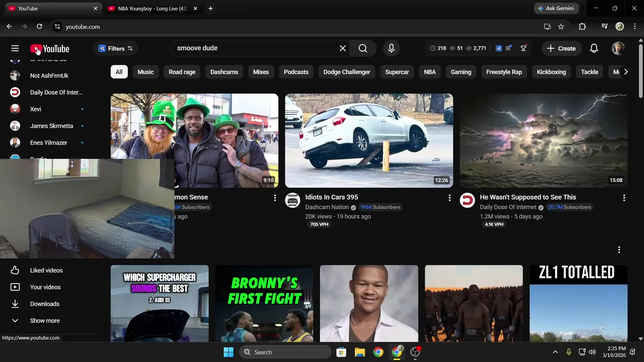The image size is (644, 362).
Task: Open the Chrome three-dot menu
Action: (634, 27)
